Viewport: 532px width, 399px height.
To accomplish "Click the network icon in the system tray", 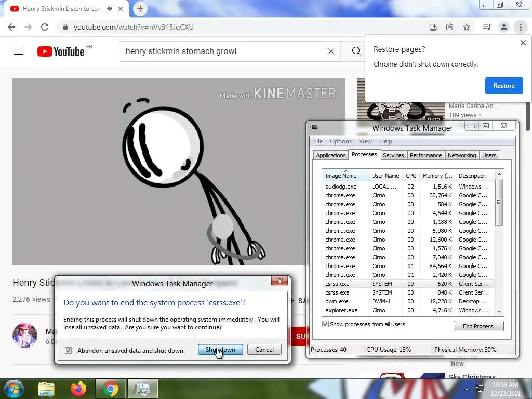I will click(x=480, y=389).
